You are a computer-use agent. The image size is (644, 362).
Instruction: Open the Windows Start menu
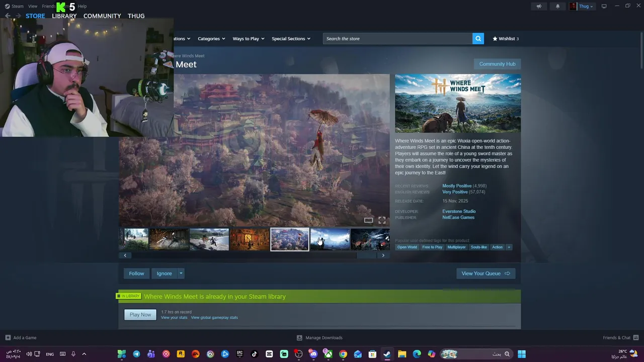pos(522,354)
